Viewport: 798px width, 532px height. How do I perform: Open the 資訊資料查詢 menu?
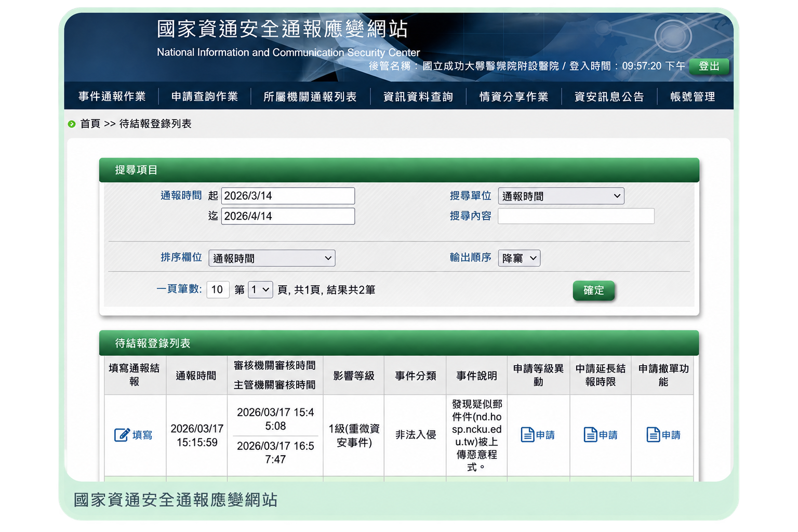tap(418, 97)
